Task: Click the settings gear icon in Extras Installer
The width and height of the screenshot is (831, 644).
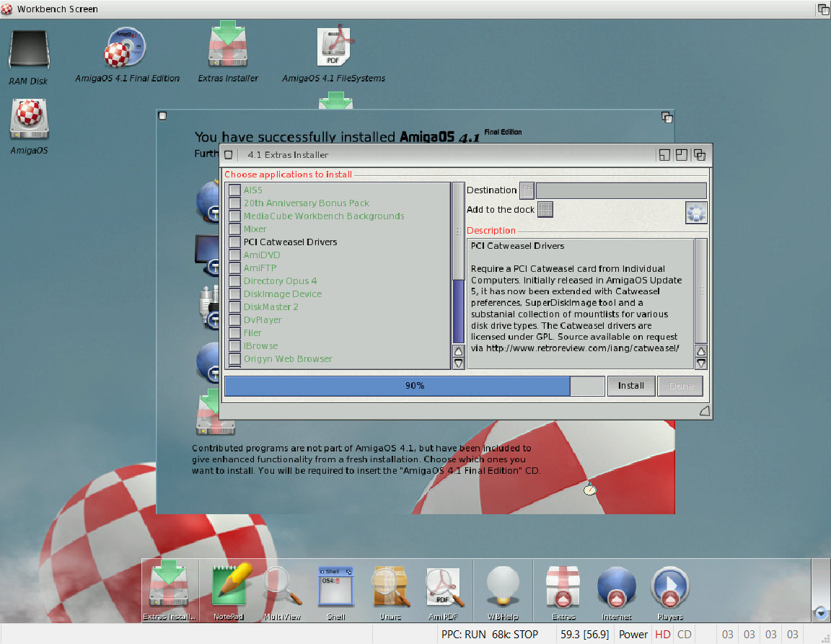Action: (696, 213)
